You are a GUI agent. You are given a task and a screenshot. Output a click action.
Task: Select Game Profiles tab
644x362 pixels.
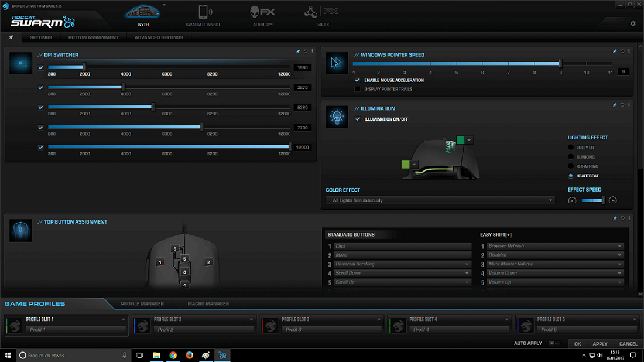(35, 303)
